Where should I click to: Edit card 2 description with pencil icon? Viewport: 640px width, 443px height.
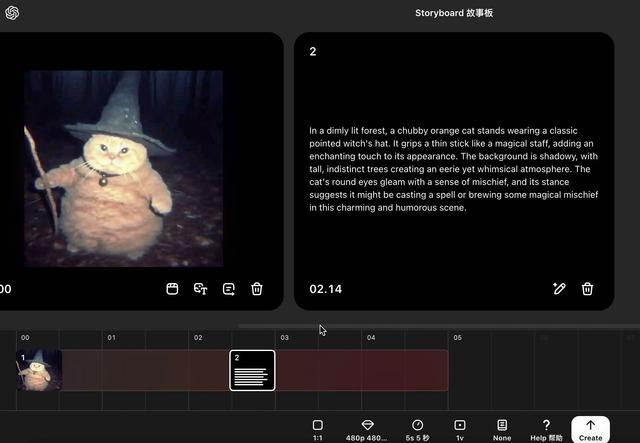point(559,289)
